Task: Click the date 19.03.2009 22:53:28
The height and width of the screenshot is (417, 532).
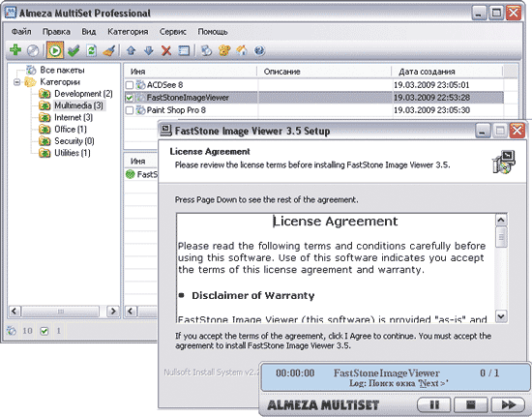Action: 431,98
